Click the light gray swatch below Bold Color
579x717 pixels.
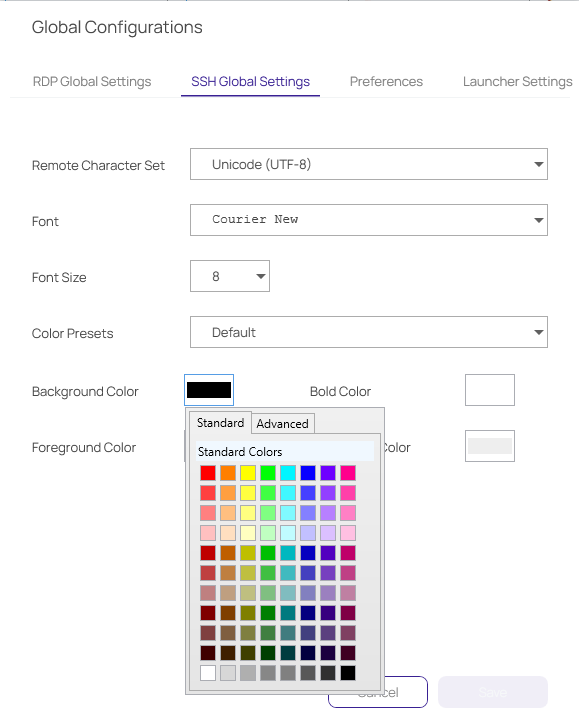click(490, 446)
